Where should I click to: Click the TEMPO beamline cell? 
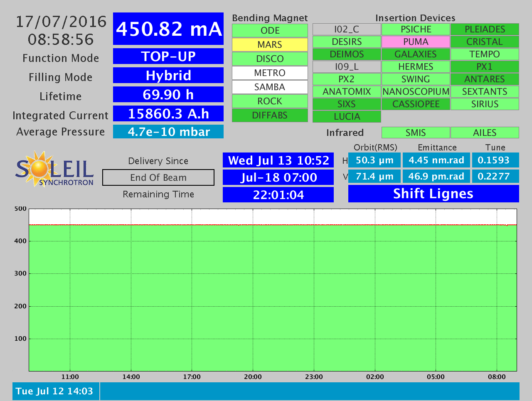pos(485,54)
